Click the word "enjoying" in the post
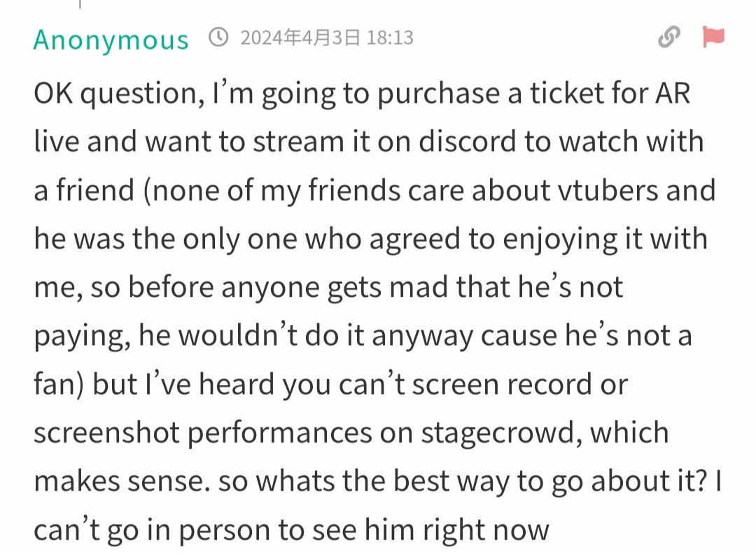Screen dimensions: 756x553 coord(560,239)
